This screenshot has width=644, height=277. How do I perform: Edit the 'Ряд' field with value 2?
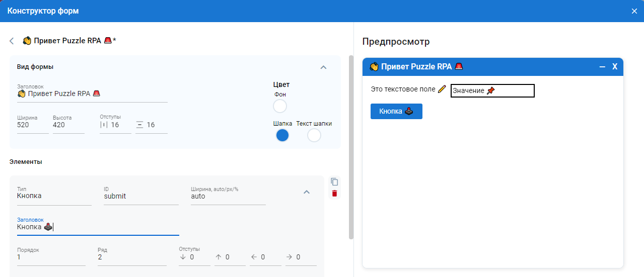click(x=131, y=257)
